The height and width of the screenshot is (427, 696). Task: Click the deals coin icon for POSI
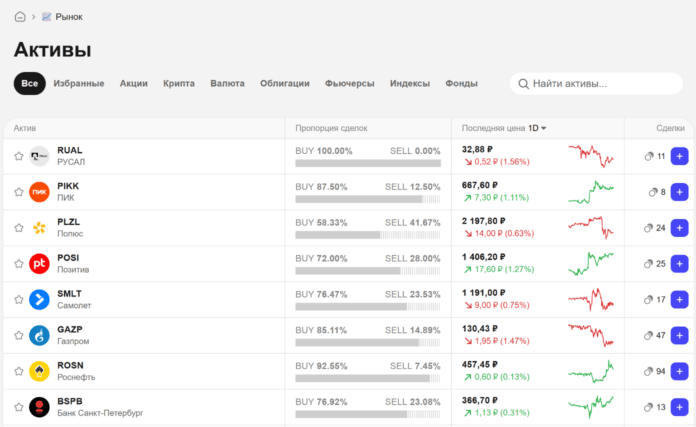click(x=649, y=264)
